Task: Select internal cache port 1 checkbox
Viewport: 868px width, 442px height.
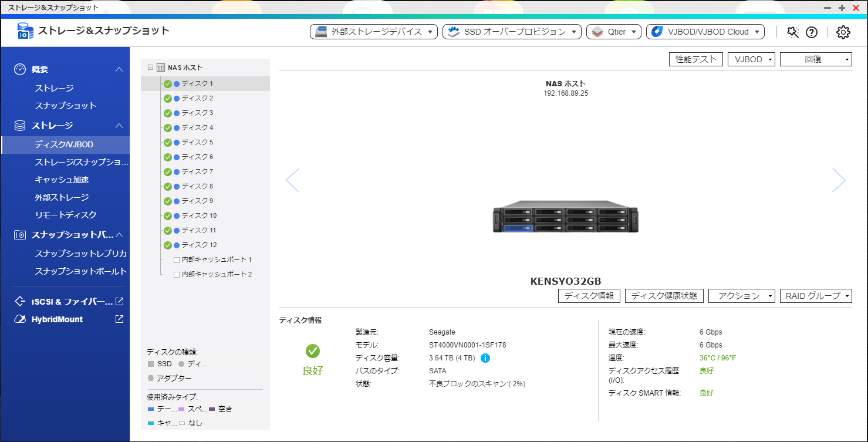Action: pos(177,259)
